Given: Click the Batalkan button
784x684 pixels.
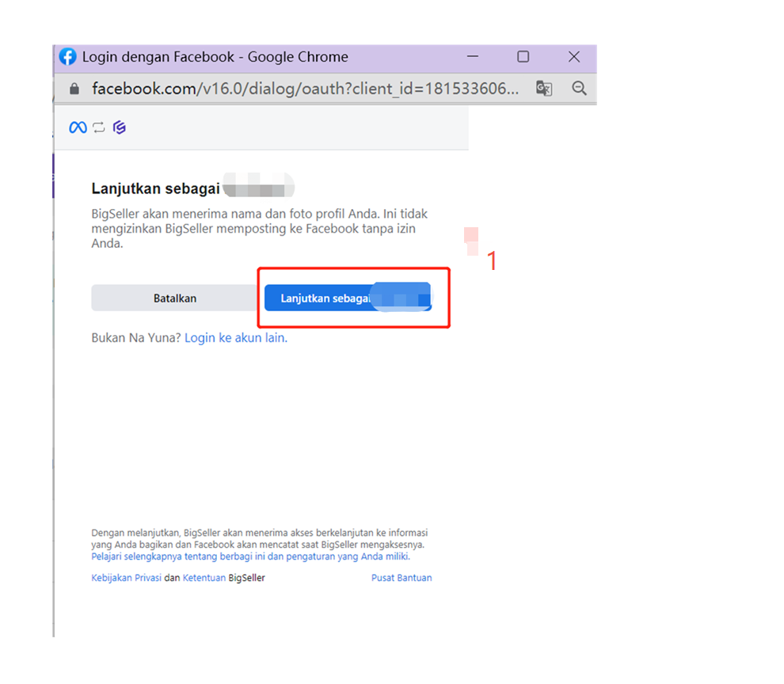Looking at the screenshot, I should 174,298.
